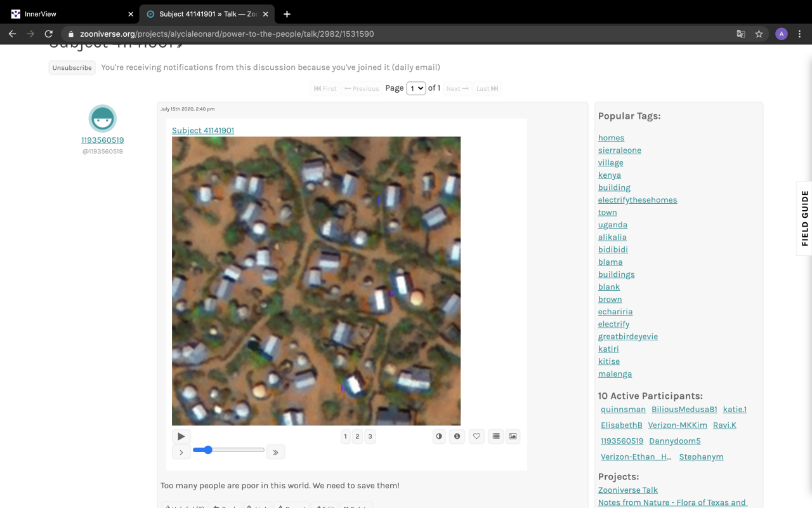Select the uganda tag
Image resolution: width=812 pixels, height=508 pixels.
click(613, 225)
